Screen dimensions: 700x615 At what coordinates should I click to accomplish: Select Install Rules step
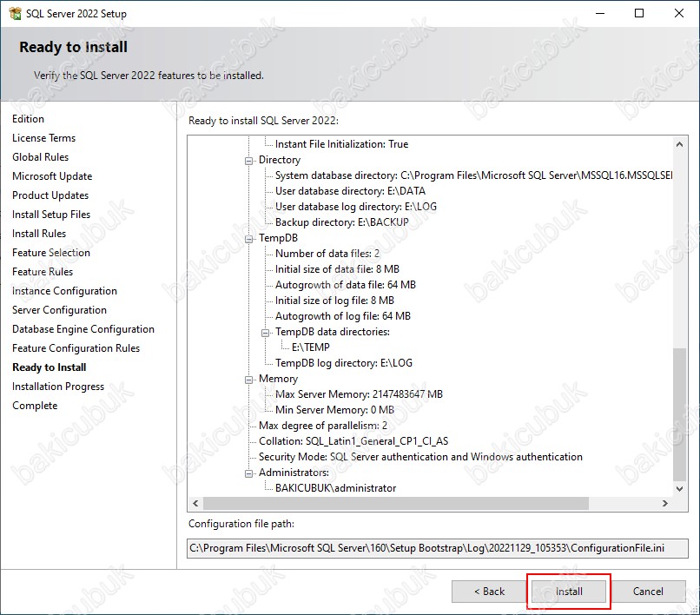pyautogui.click(x=39, y=234)
